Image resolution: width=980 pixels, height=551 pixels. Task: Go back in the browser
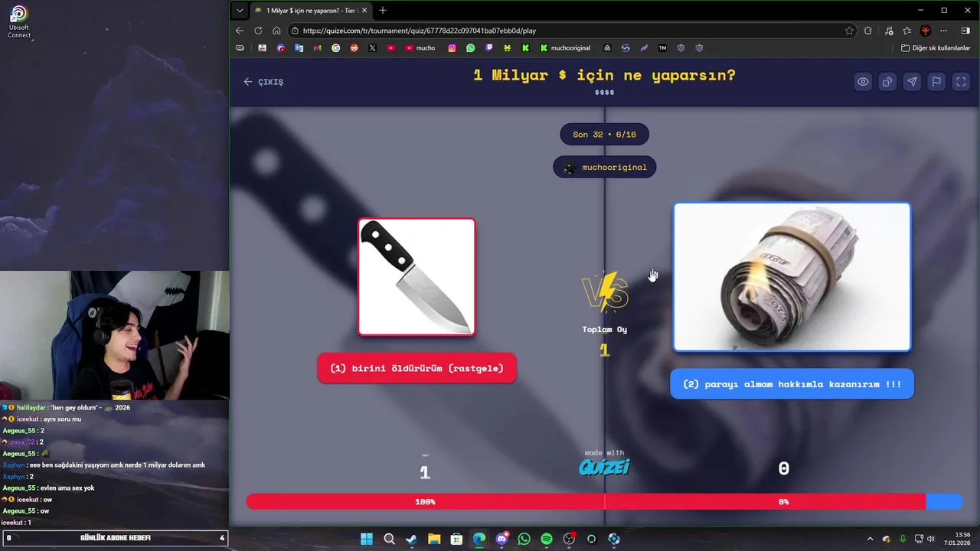(x=240, y=31)
